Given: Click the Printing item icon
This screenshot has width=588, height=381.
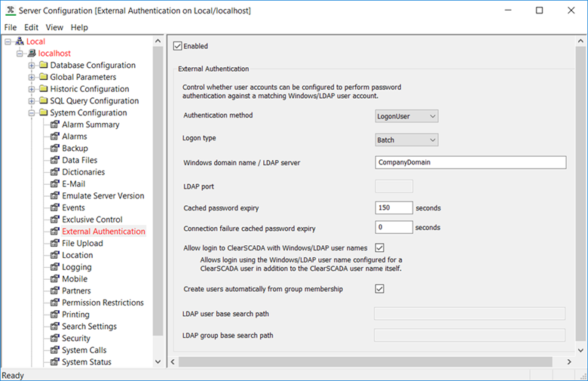Looking at the screenshot, I should point(55,315).
